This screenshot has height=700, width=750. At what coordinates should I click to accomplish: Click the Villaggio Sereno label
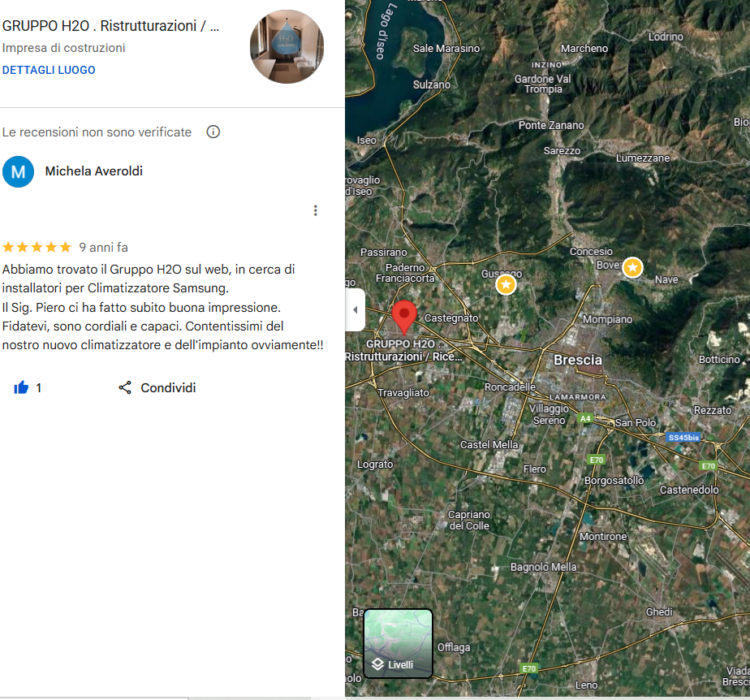point(549,414)
